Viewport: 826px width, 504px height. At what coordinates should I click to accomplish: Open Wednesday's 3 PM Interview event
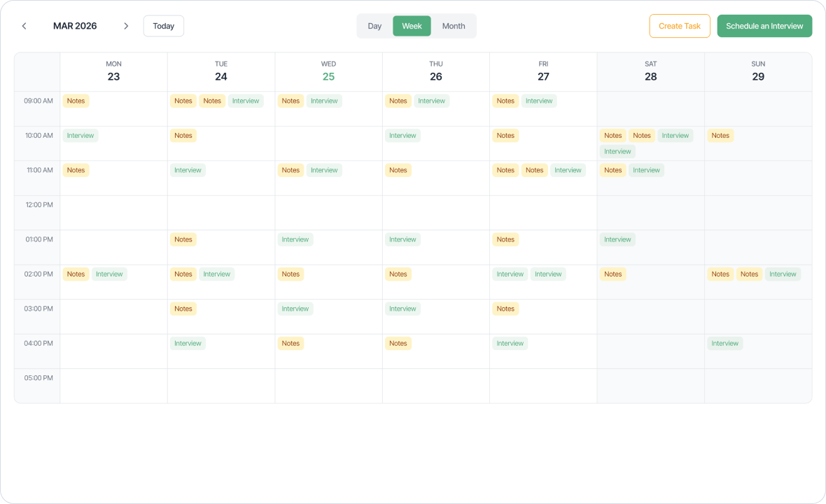295,308
